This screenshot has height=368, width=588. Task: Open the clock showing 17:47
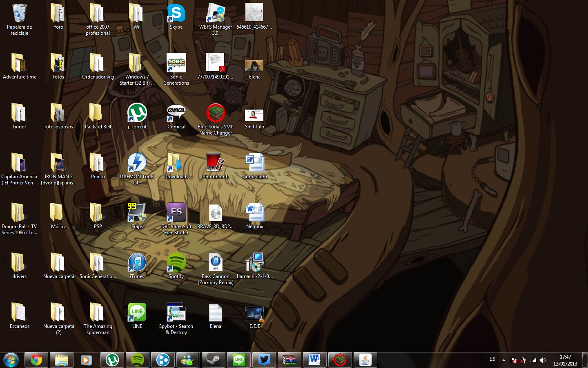[x=565, y=360]
